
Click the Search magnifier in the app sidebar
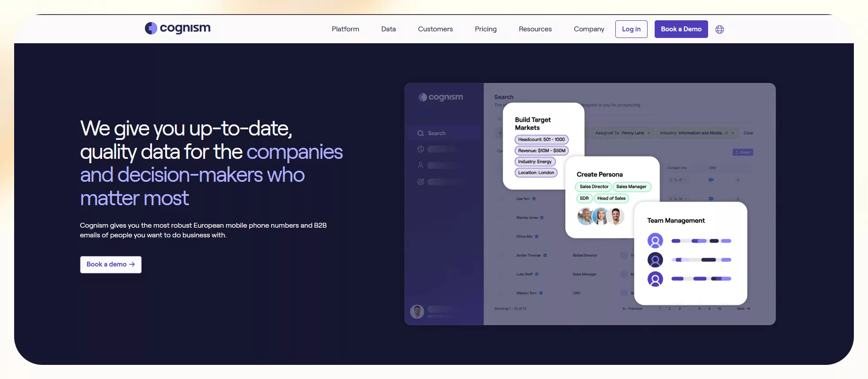(421, 133)
